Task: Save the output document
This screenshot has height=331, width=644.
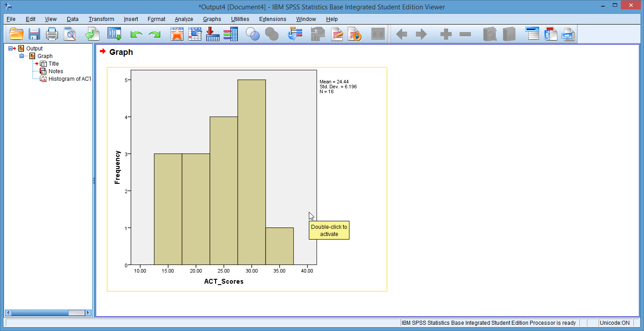Action: point(34,34)
